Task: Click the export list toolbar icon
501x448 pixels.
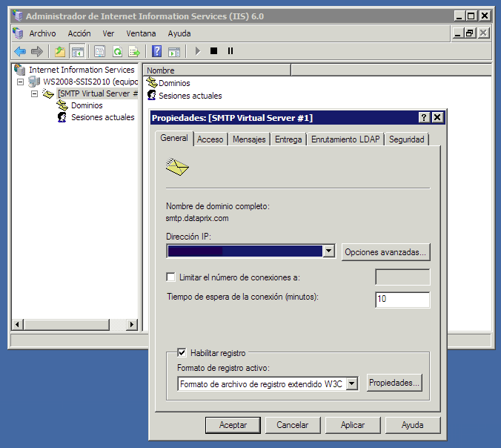Action: [134, 51]
